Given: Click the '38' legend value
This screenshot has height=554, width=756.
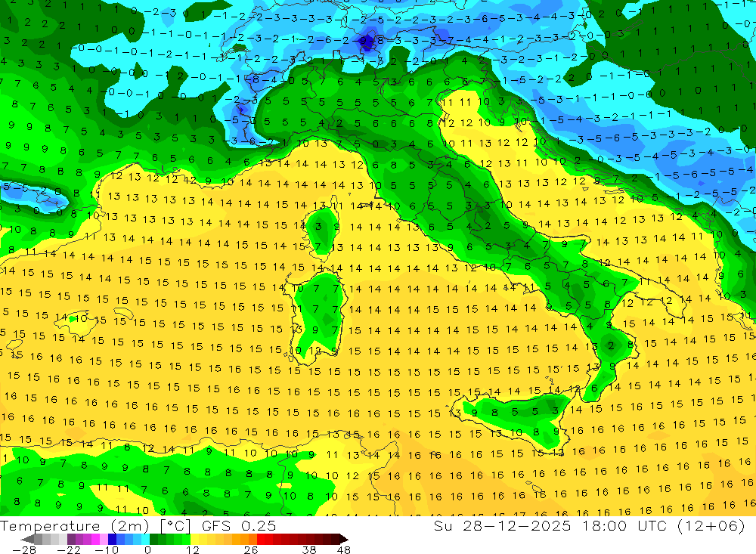Looking at the screenshot, I should [309, 550].
